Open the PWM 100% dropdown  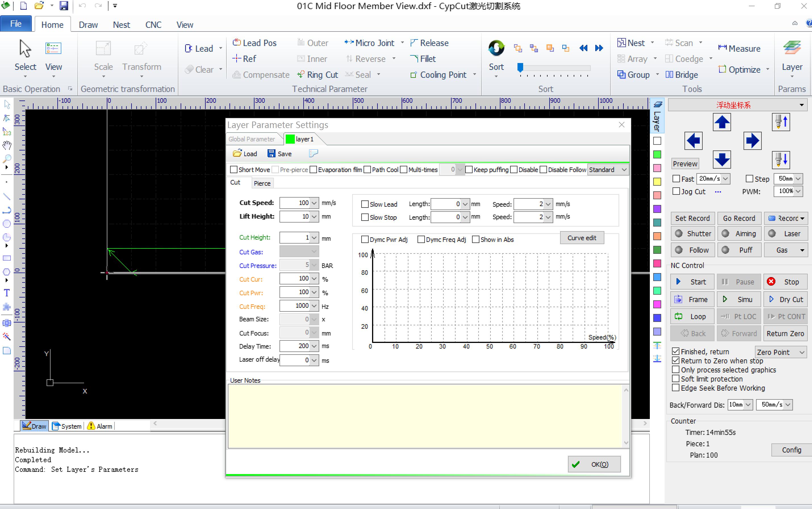(798, 191)
